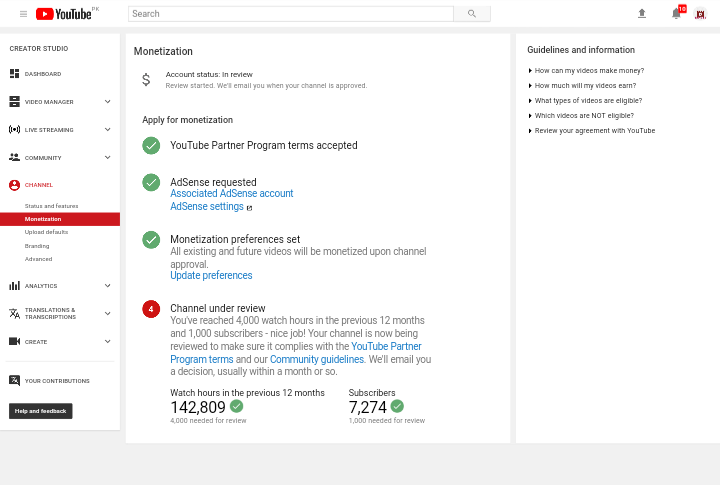Open the notifications bell
This screenshot has width=720, height=485.
tap(676, 14)
